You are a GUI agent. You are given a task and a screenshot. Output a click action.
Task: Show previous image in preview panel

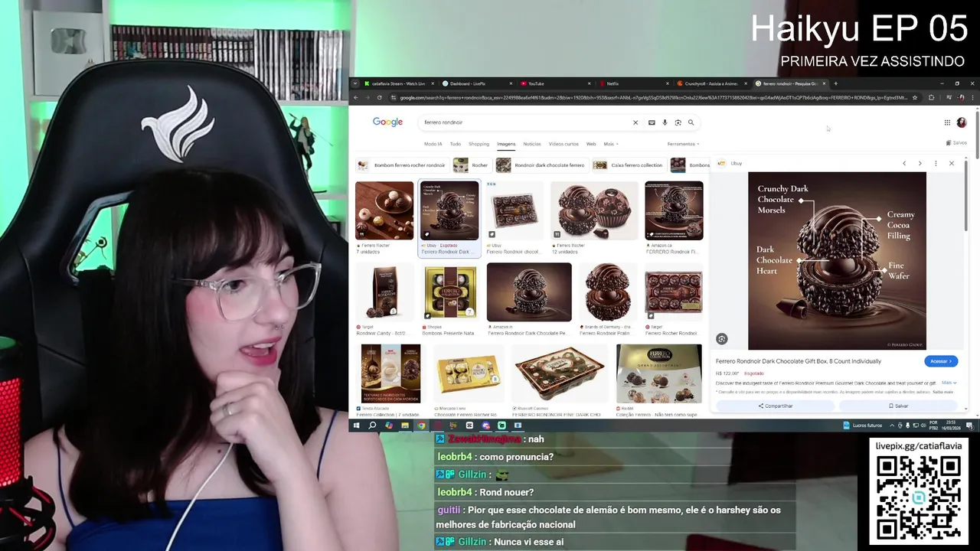(x=904, y=163)
